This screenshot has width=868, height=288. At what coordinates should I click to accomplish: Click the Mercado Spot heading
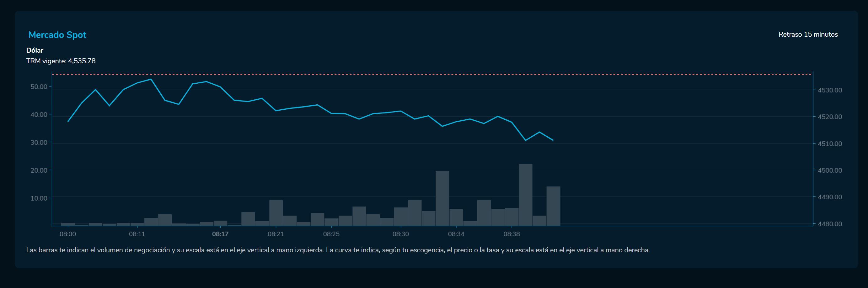tap(57, 35)
